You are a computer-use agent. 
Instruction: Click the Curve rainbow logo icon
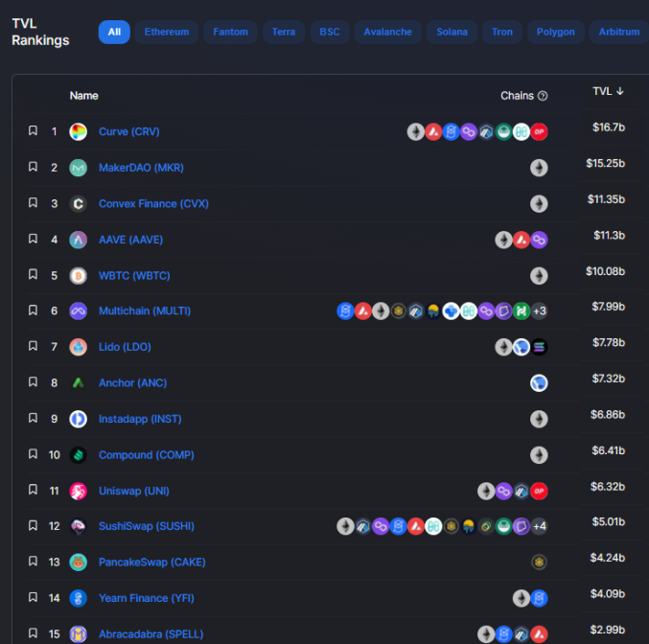pos(78,131)
